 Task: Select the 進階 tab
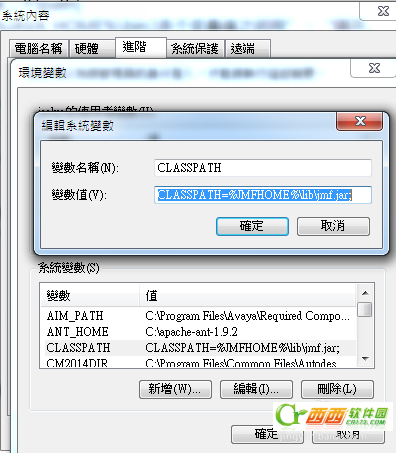141,47
